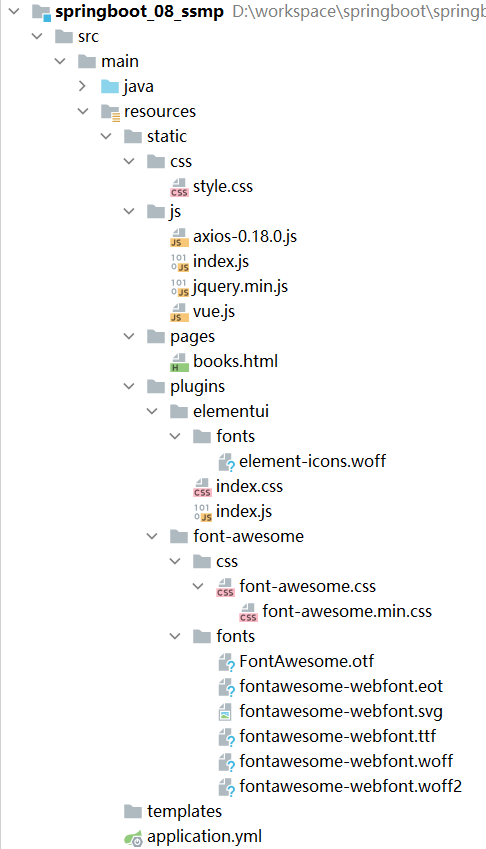This screenshot has height=849, width=486.
Task: Click the blue java source folder icon
Action: (110, 87)
